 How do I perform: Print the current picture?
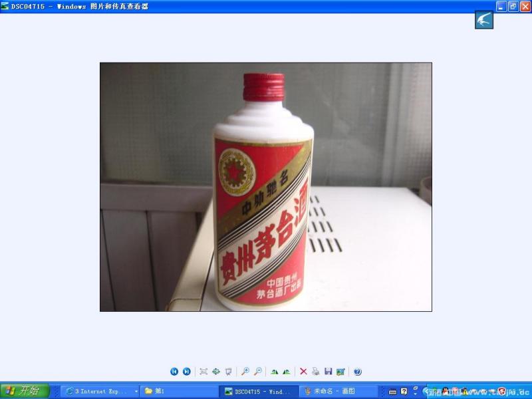click(316, 372)
